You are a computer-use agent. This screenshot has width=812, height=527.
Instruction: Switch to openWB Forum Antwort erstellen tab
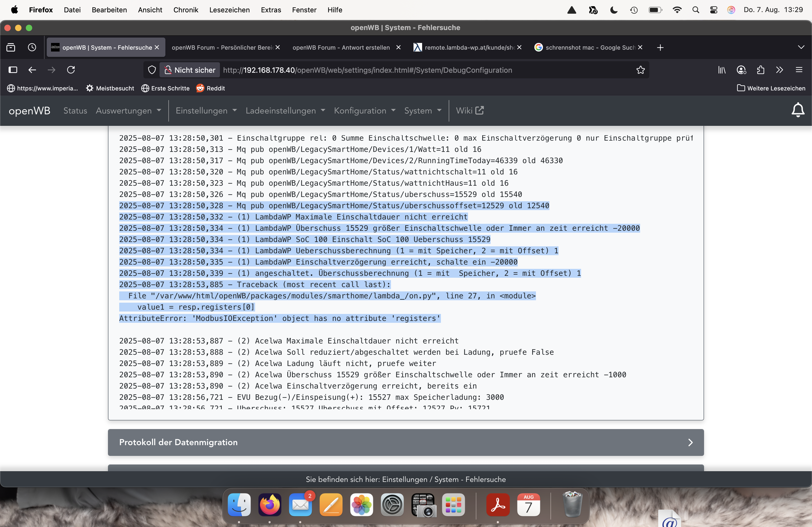(x=341, y=47)
